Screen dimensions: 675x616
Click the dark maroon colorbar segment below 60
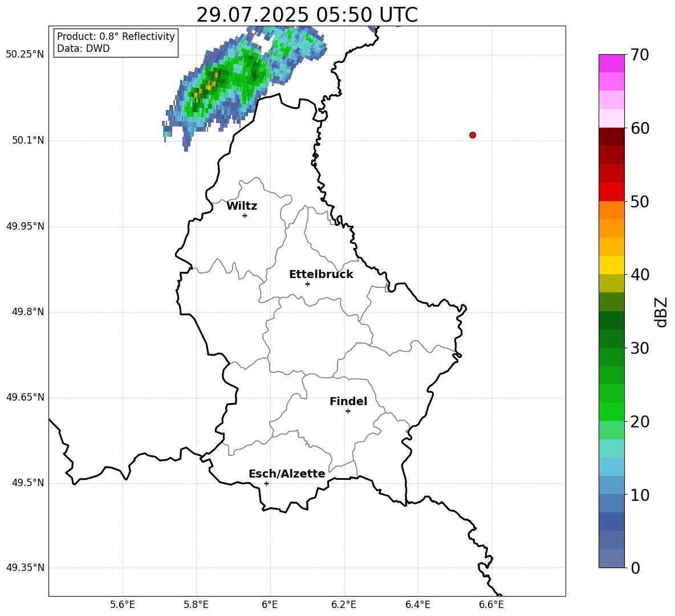coord(612,137)
